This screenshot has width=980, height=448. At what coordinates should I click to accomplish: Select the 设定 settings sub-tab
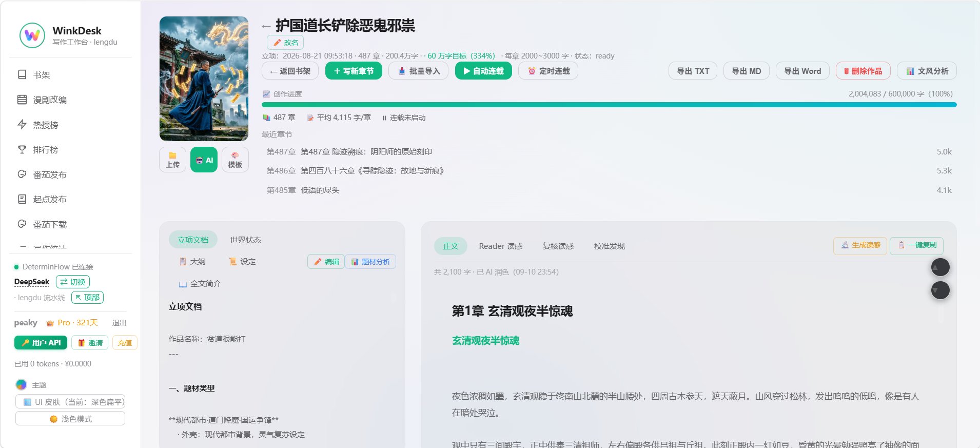243,262
